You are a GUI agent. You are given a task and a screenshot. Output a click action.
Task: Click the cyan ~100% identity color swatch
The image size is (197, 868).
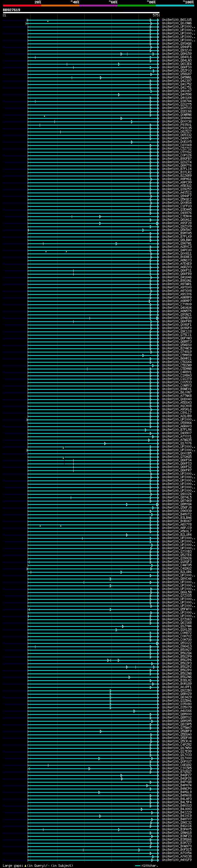point(175,6)
